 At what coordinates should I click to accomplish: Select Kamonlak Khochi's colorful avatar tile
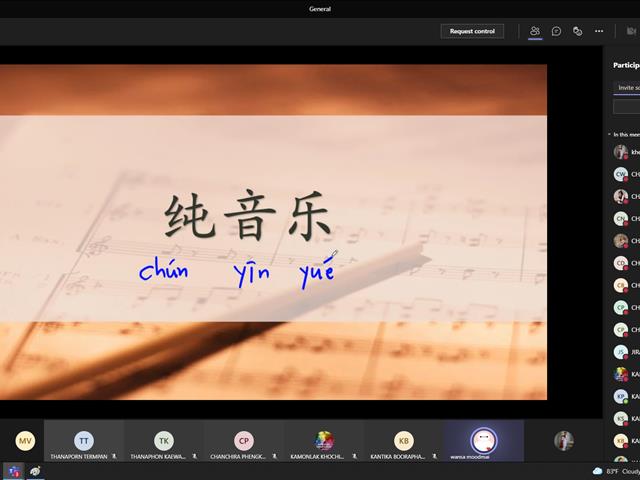324,441
